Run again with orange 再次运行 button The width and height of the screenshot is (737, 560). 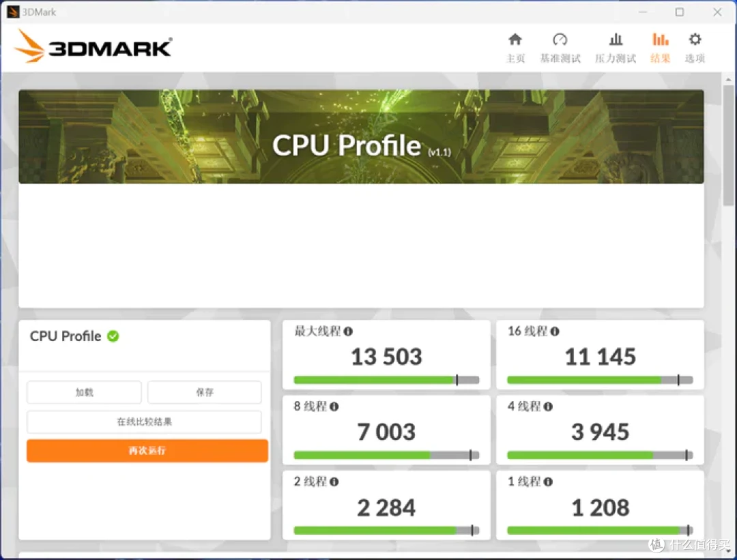[147, 451]
